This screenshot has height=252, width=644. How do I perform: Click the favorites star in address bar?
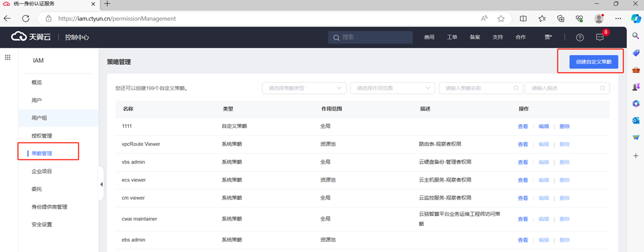[501, 18]
